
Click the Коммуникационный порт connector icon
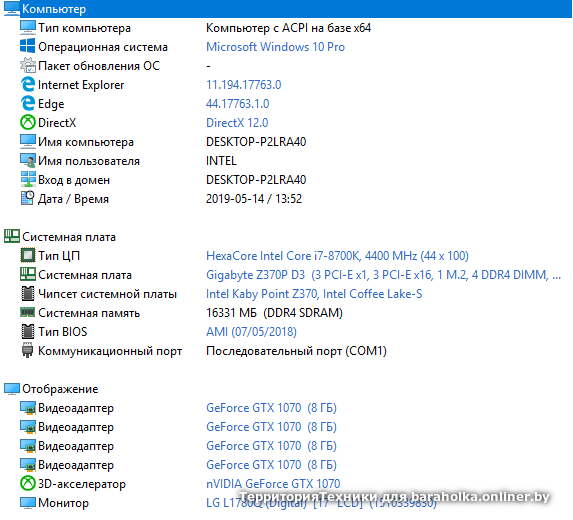28,350
